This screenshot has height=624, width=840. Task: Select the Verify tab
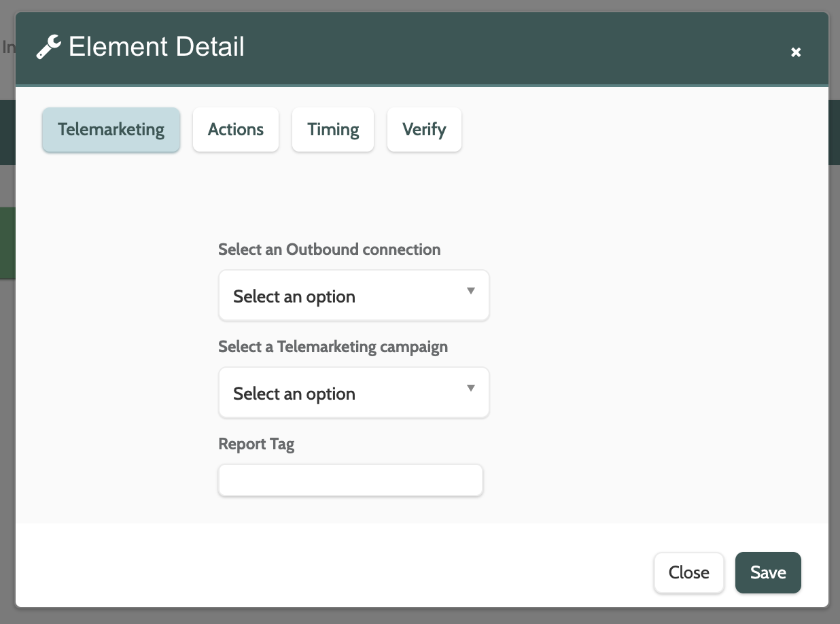click(x=424, y=130)
